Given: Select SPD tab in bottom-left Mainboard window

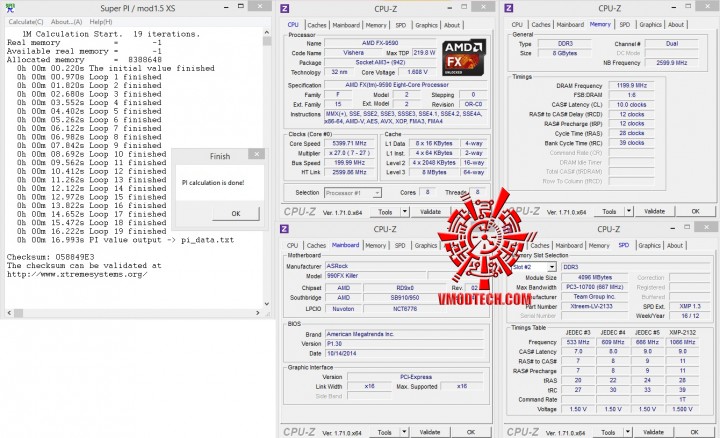Looking at the screenshot, I should point(400,246).
